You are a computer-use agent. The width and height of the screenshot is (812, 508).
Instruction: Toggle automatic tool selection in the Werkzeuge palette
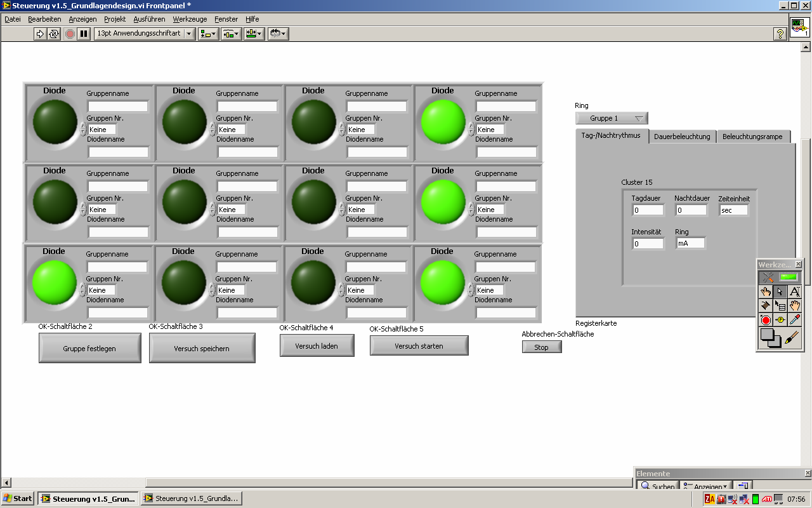pos(780,277)
